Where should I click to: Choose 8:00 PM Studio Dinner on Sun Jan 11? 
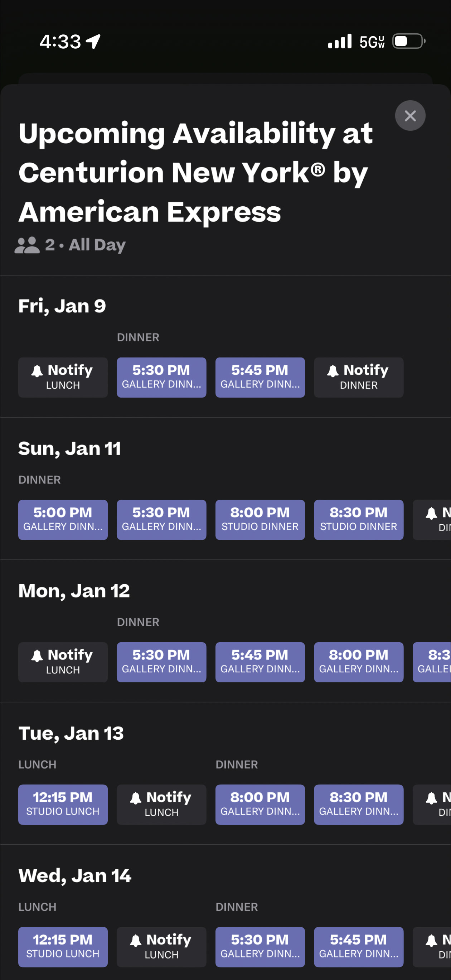click(x=260, y=520)
